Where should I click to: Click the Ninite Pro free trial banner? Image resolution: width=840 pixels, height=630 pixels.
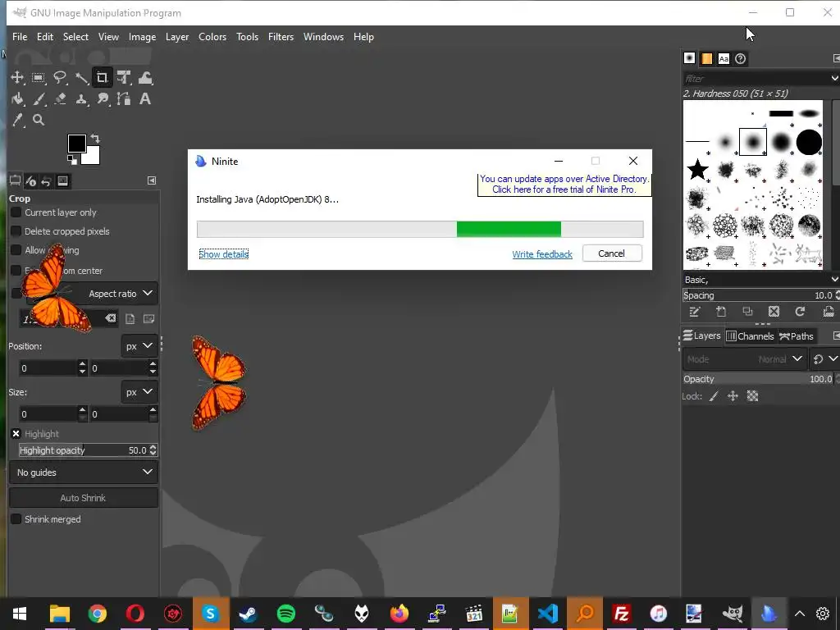pyautogui.click(x=564, y=185)
